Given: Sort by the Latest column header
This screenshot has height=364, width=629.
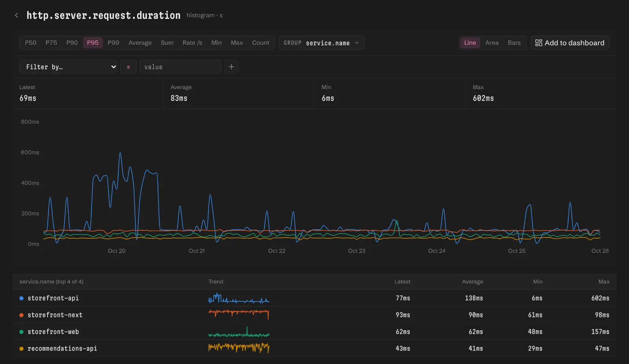Looking at the screenshot, I should [402, 282].
